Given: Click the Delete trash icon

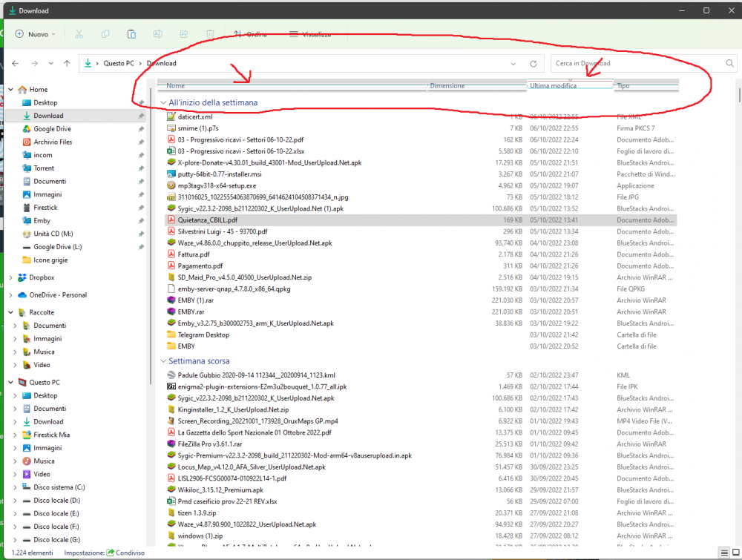Looking at the screenshot, I should point(210,34).
